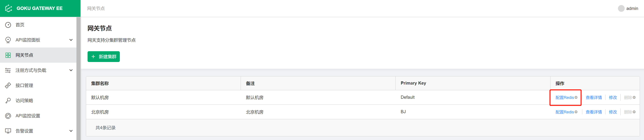
Task: Click the 访问策略 key icon
Action: tap(8, 101)
